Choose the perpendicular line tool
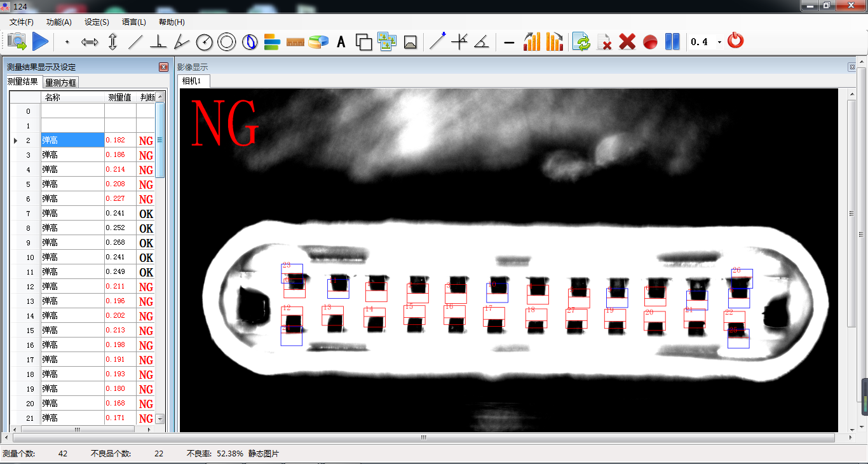The width and height of the screenshot is (868, 464). click(158, 43)
